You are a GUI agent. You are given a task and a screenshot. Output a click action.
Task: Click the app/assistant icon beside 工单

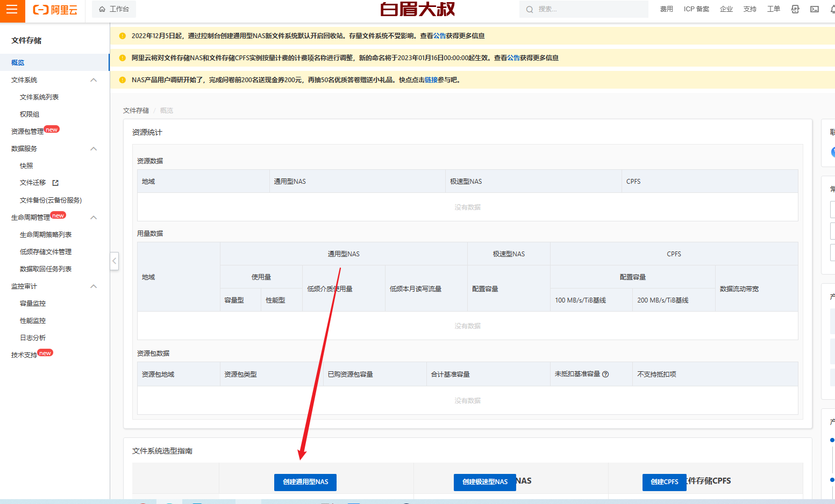point(795,9)
